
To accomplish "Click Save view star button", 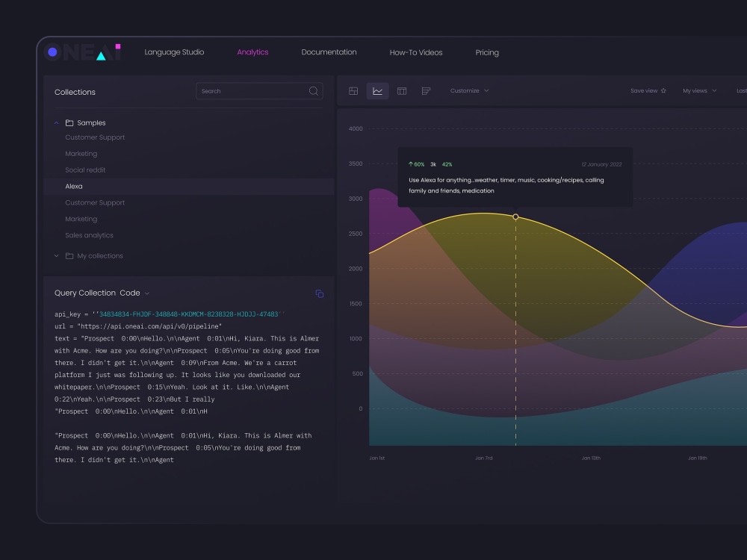I will [648, 90].
